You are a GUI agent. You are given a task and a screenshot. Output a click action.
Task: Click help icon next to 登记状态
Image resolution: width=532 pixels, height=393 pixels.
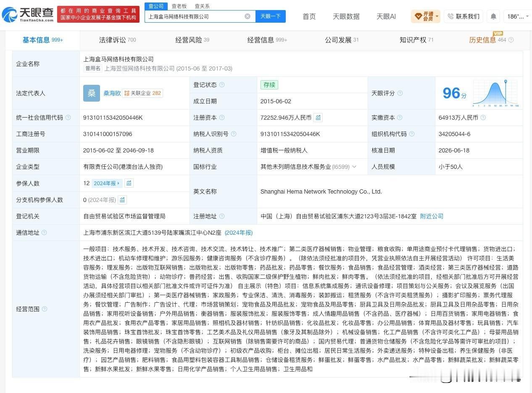click(222, 85)
